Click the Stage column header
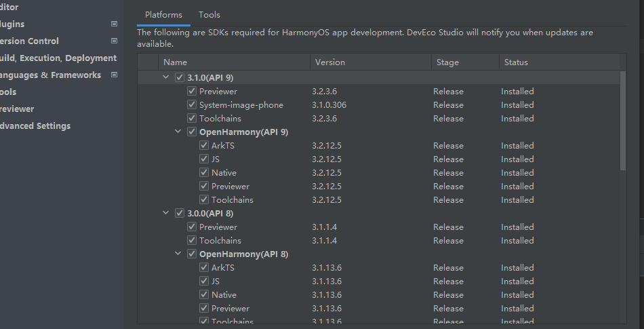Image resolution: width=644 pixels, height=329 pixels. (465, 62)
